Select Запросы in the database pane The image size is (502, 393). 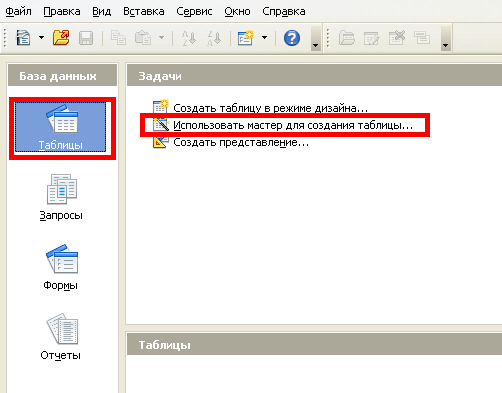click(x=61, y=197)
